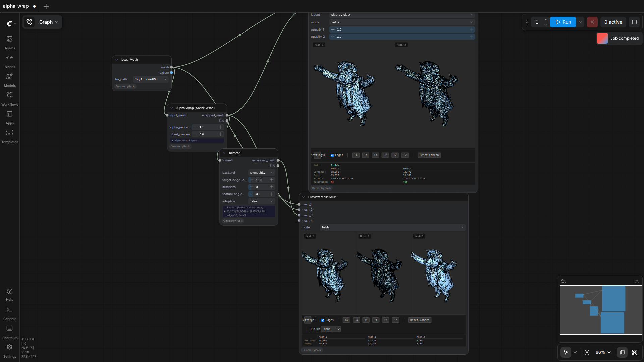Activate the select cursor tool
Image resolution: width=644 pixels, height=362 pixels.
[566, 352]
